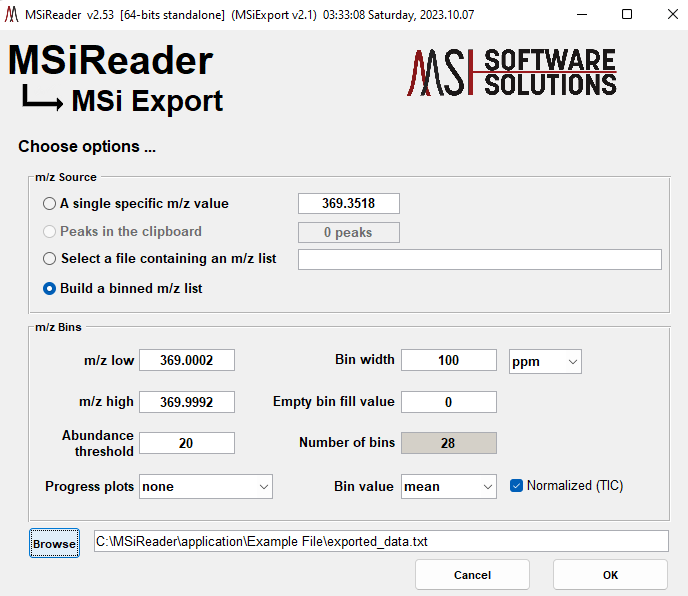Click the Abundance threshold field
This screenshot has width=688, height=596.
187,443
